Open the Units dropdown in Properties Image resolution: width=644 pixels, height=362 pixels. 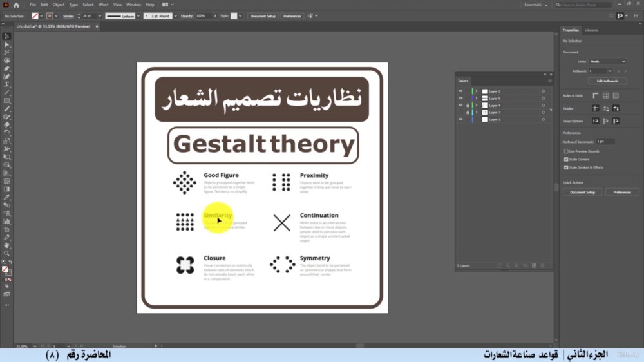(x=607, y=62)
